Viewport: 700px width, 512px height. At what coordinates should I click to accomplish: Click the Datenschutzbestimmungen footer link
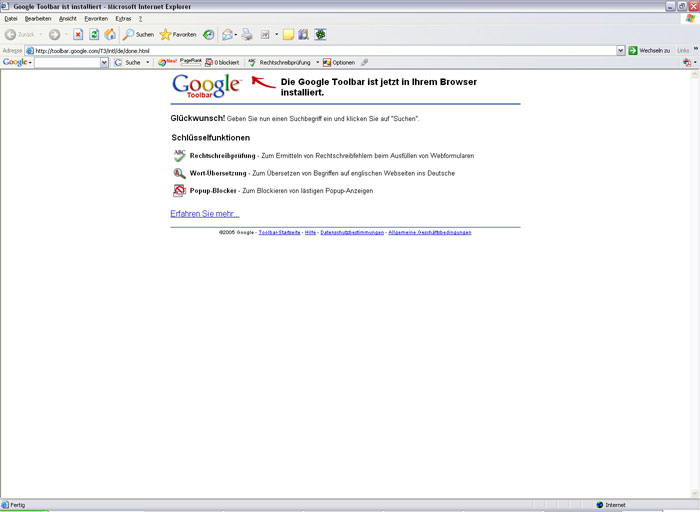[352, 233]
